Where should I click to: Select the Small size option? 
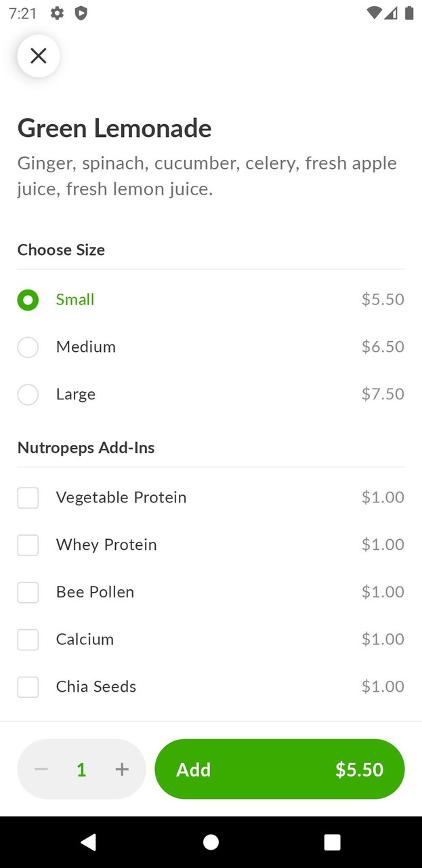click(28, 300)
